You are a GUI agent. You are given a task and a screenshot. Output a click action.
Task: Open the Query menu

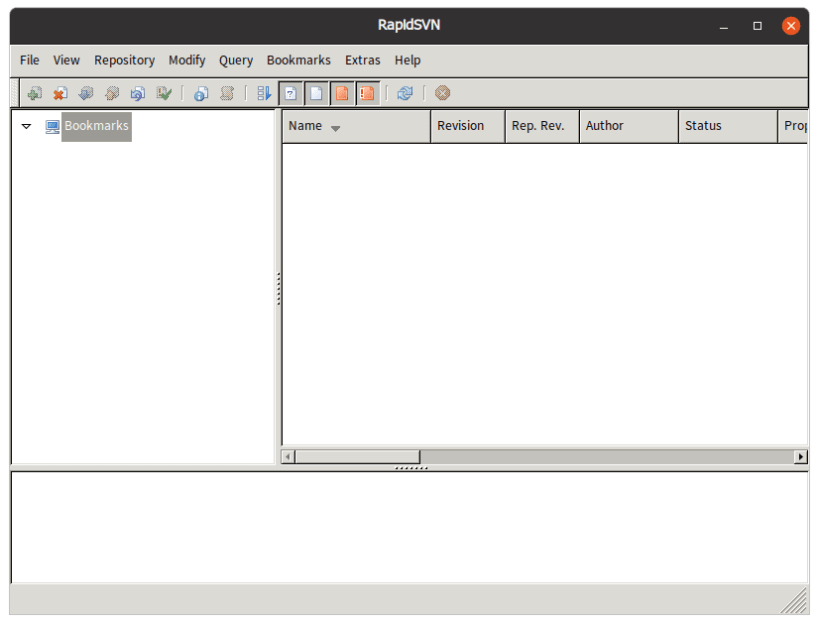[x=236, y=61]
